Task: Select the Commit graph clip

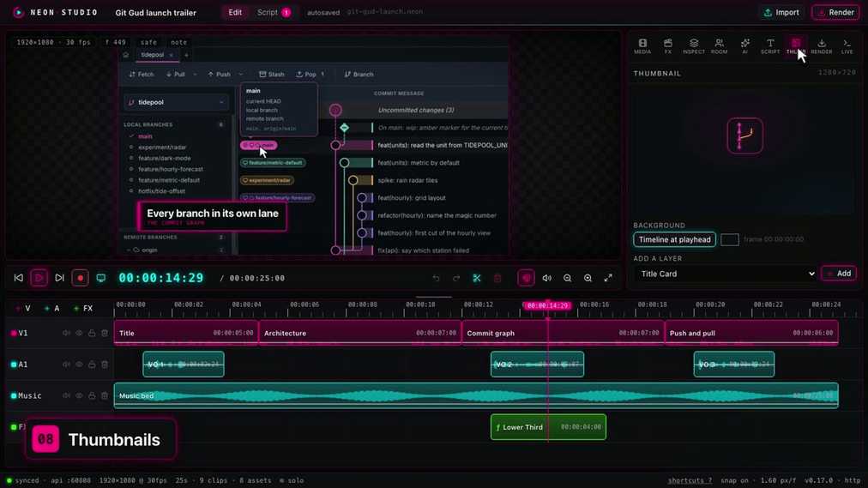Action: pos(563,333)
